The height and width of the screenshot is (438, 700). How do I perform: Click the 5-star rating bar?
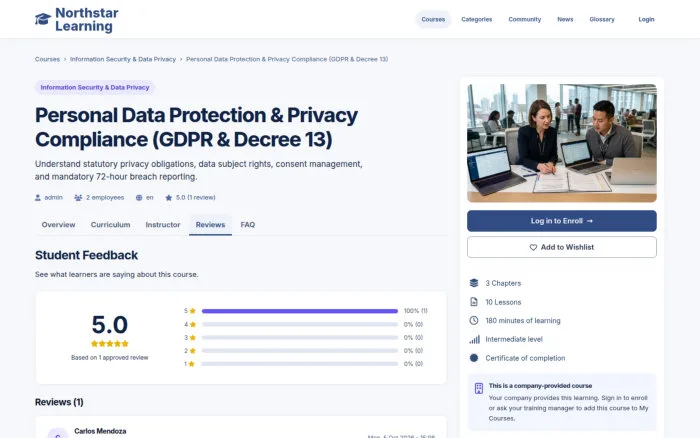[300, 311]
